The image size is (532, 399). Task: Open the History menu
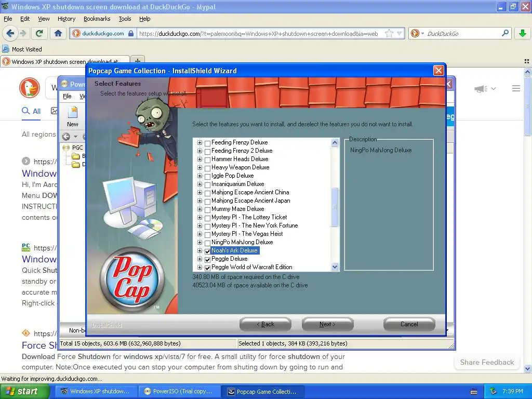point(66,19)
